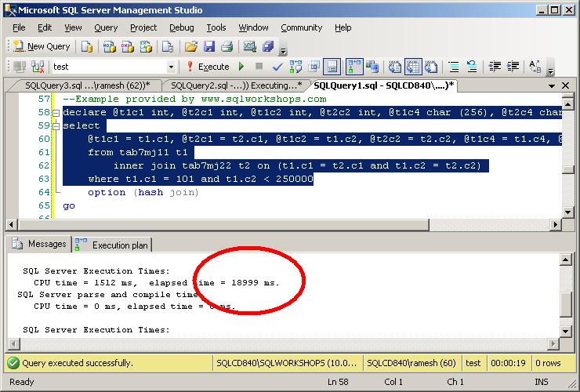Comment out the selected lines

pyautogui.click(x=454, y=67)
